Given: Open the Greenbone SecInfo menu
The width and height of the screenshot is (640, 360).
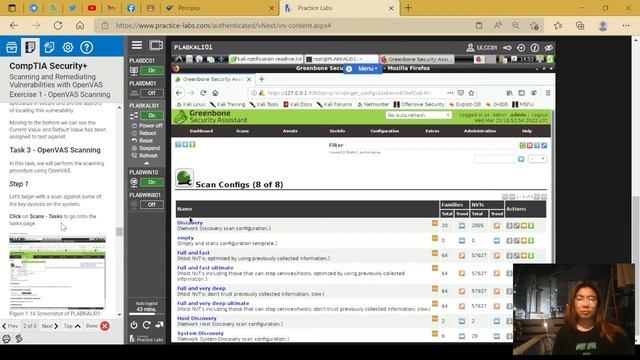Looking at the screenshot, I should click(x=337, y=131).
